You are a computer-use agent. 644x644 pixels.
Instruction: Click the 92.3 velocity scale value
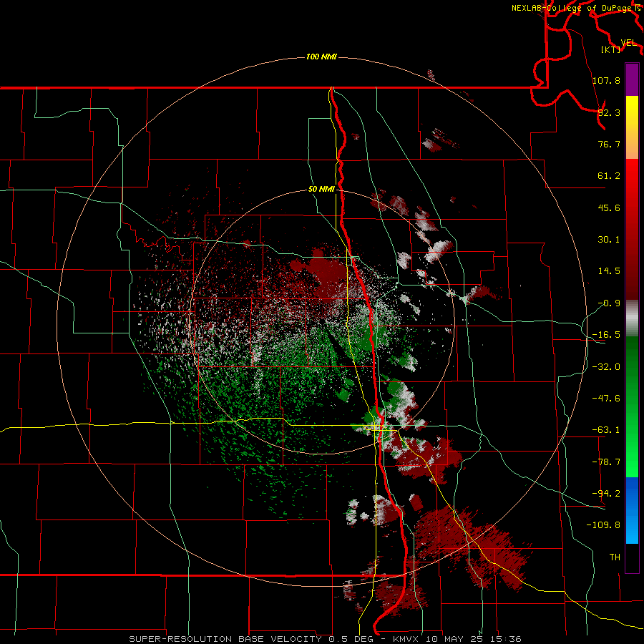[609, 112]
